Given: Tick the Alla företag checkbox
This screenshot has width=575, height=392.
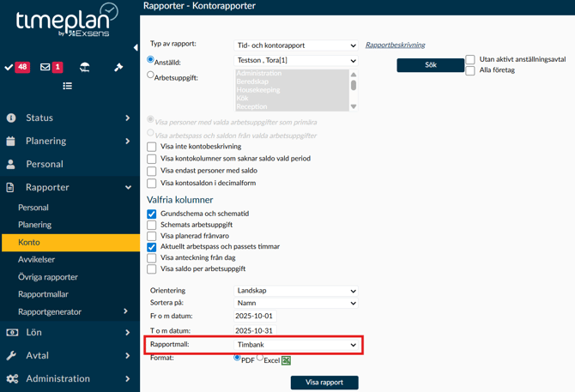Looking at the screenshot, I should pos(470,70).
